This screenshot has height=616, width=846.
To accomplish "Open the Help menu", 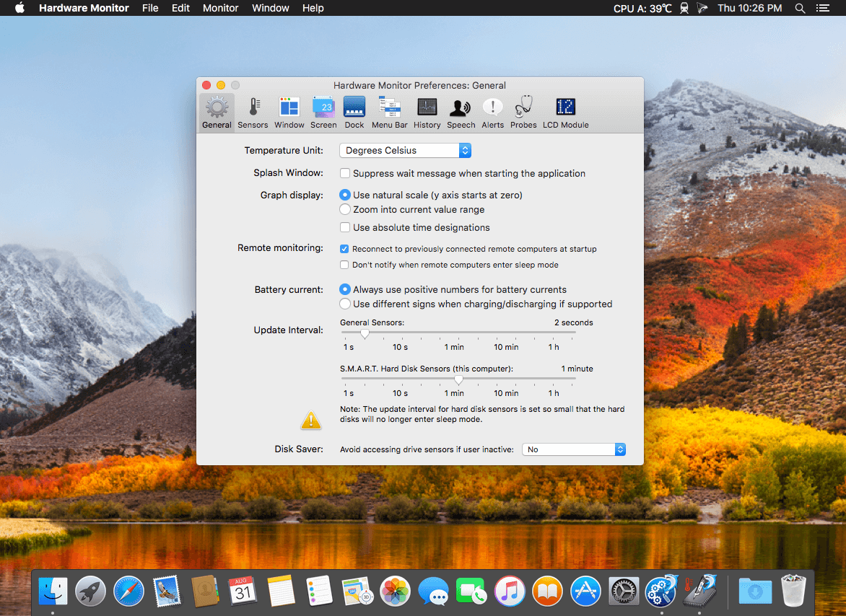I will [313, 8].
